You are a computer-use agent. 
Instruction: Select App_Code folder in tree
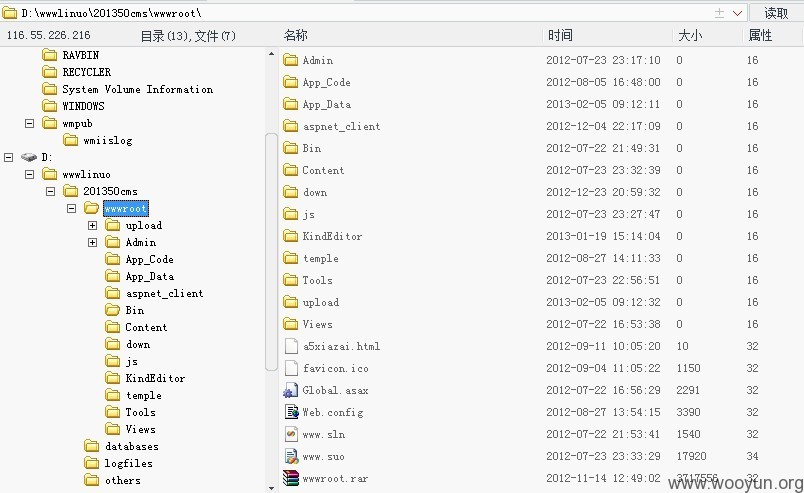pos(149,260)
